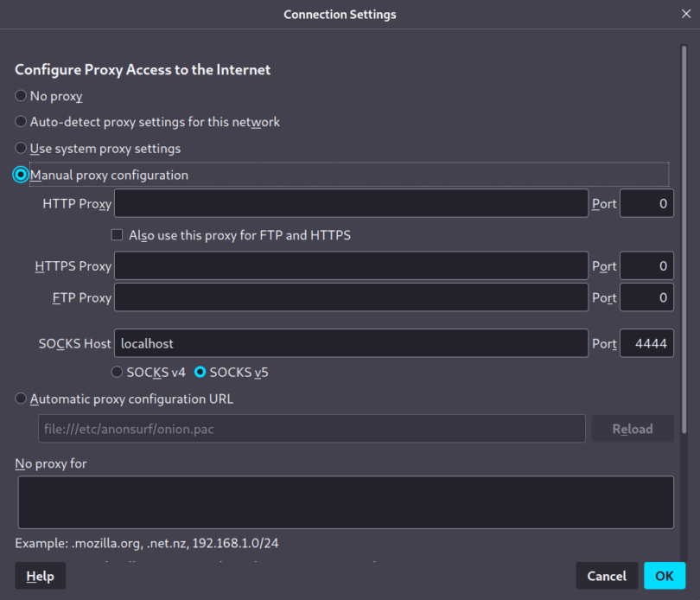
Task: Check Also use this proxy for FTP and HTTPS
Action: pos(117,234)
